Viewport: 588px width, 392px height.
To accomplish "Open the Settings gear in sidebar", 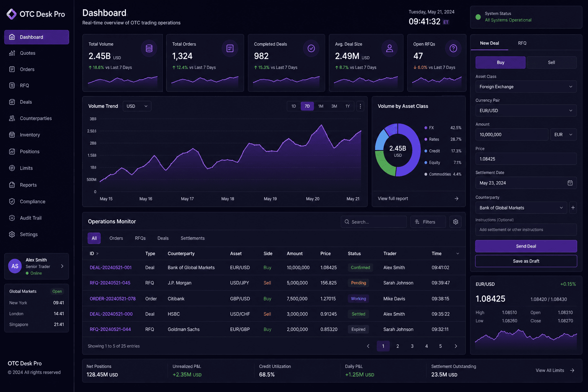I will click(x=12, y=234).
